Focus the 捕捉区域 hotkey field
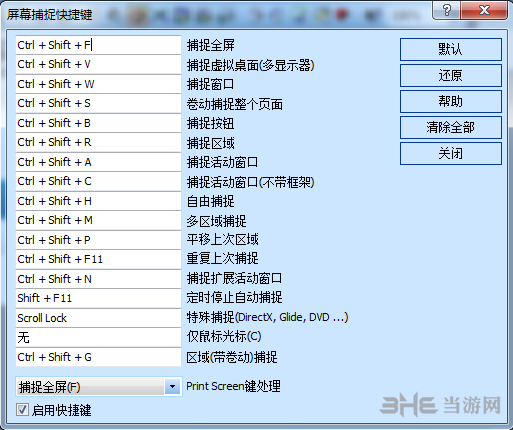The height and width of the screenshot is (430, 513). click(98, 142)
